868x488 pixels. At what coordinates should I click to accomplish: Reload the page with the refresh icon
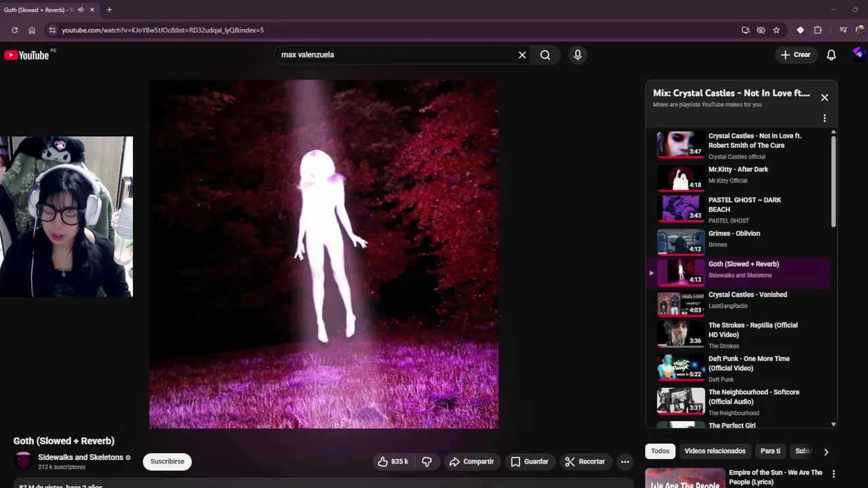(x=14, y=30)
